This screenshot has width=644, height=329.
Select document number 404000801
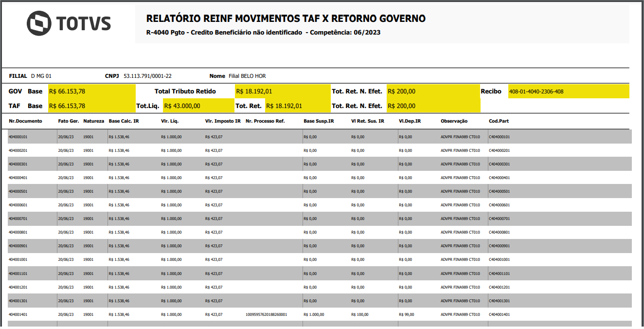pyautogui.click(x=18, y=233)
